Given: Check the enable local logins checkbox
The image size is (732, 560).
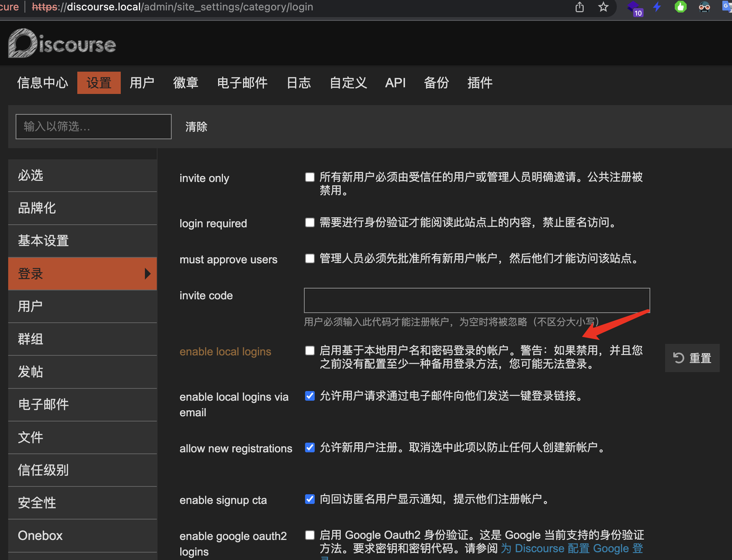Looking at the screenshot, I should tap(310, 351).
